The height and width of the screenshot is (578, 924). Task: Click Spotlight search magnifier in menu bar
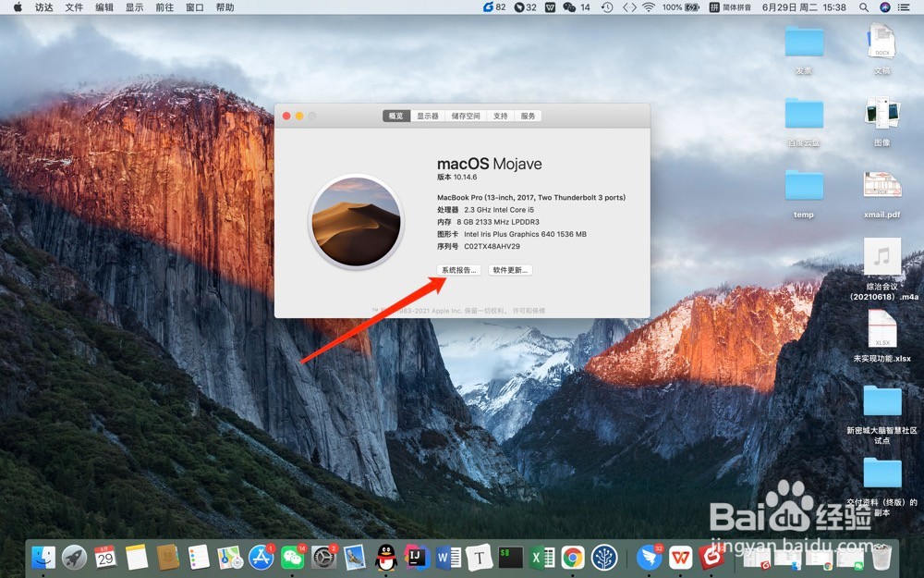(x=863, y=7)
